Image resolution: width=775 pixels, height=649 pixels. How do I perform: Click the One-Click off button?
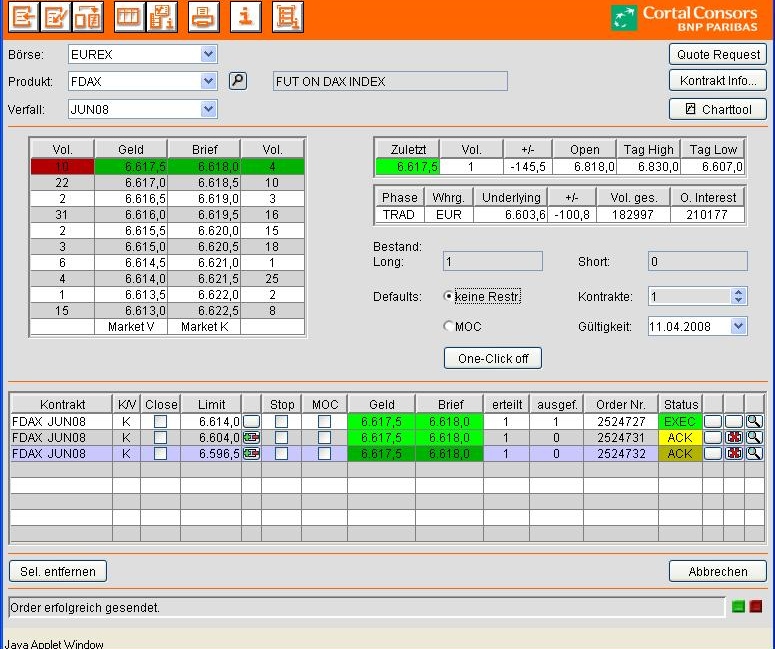(x=493, y=358)
